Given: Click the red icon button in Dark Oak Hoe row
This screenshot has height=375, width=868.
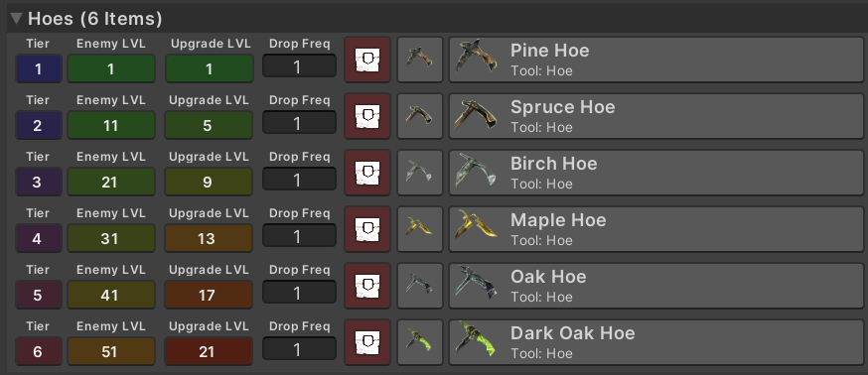Looking at the screenshot, I should point(367,342).
